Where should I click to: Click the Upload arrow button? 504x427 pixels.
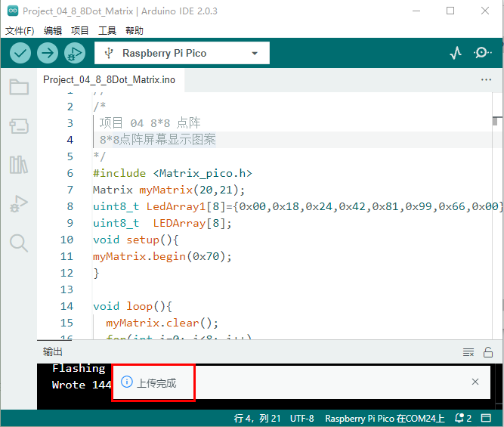tap(48, 53)
